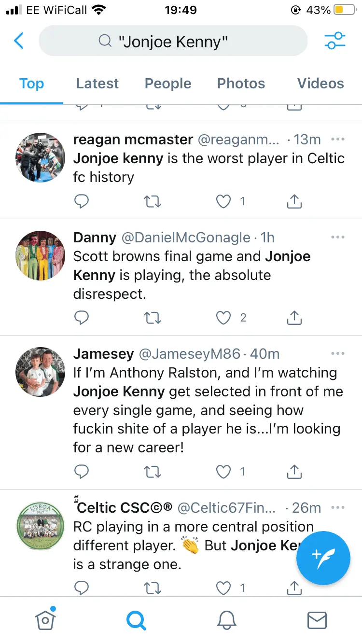
Task: Tap the back arrow beside search
Action: [19, 41]
